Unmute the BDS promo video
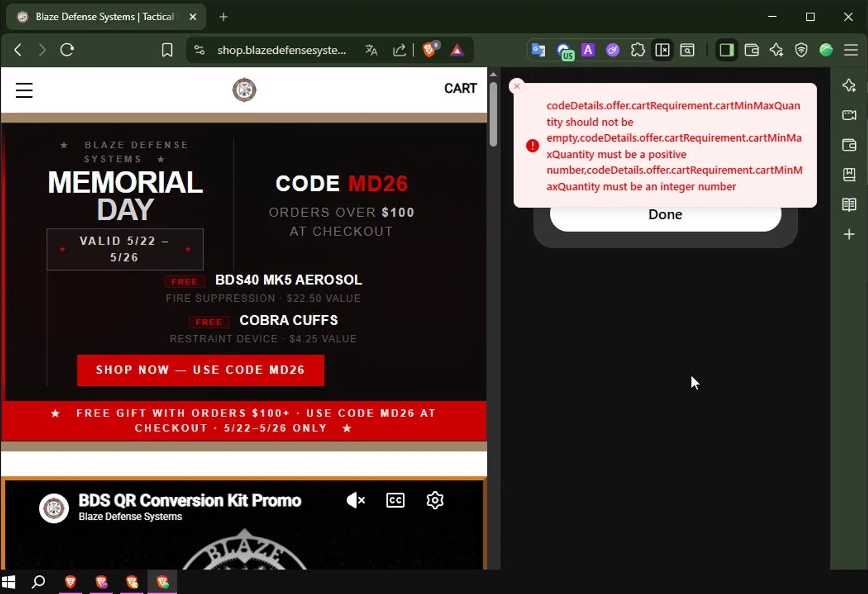This screenshot has height=594, width=868. (x=355, y=500)
